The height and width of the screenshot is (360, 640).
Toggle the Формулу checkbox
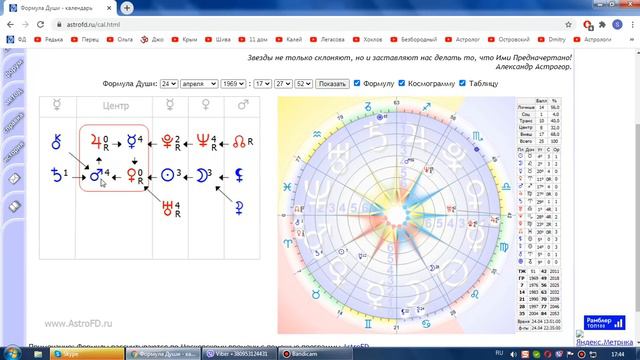click(357, 83)
